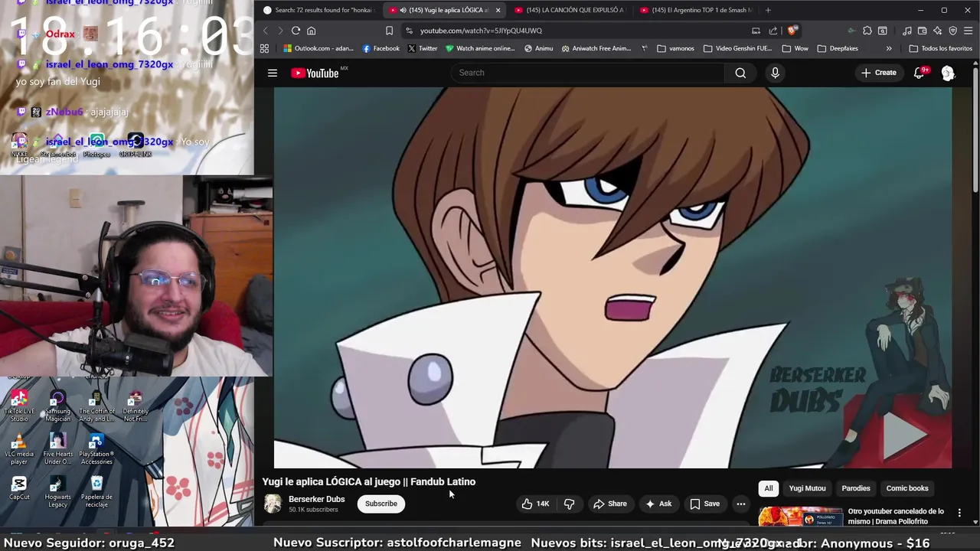Screen dimensions: 980x551
Task: Open the Berserker Dubs channel avatar
Action: [273, 504]
